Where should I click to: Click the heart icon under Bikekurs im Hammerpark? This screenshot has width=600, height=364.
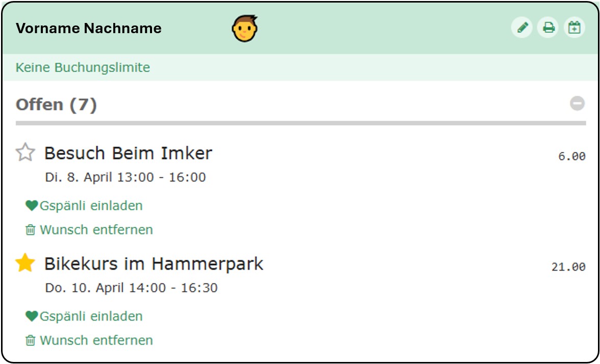(32, 316)
